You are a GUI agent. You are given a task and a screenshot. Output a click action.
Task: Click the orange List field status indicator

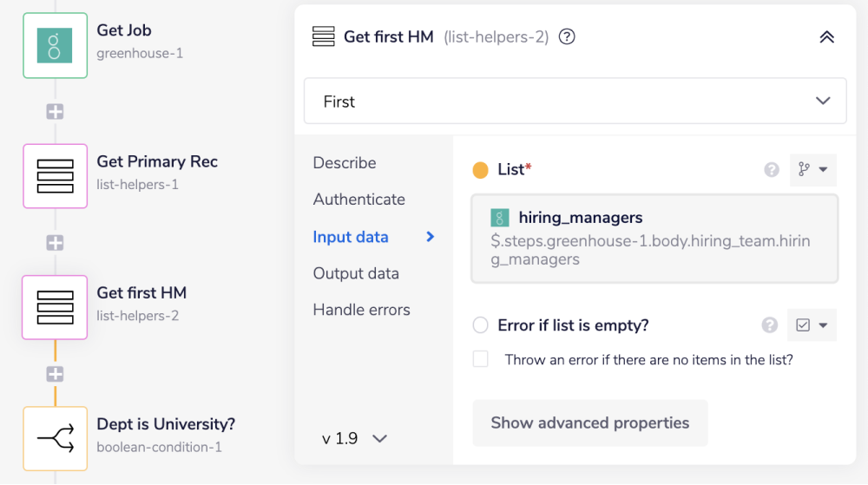(x=481, y=170)
